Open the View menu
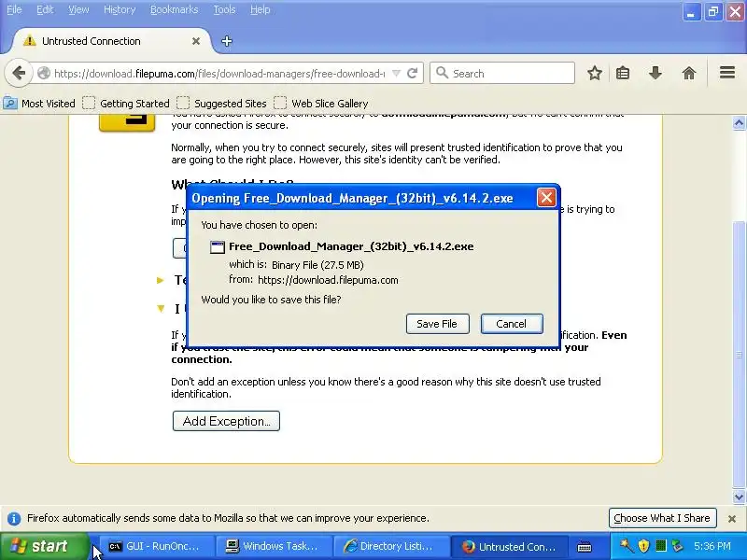Image resolution: width=747 pixels, height=560 pixels. tap(78, 9)
